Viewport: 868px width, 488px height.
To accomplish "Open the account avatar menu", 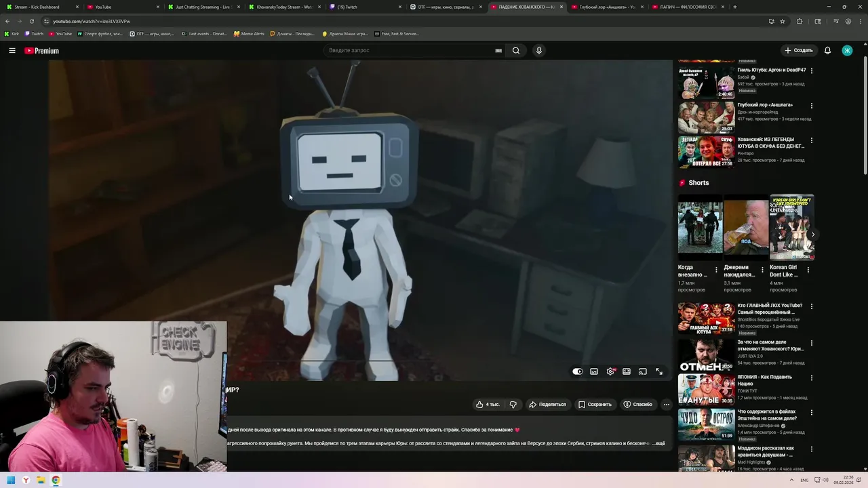I will coord(847,50).
